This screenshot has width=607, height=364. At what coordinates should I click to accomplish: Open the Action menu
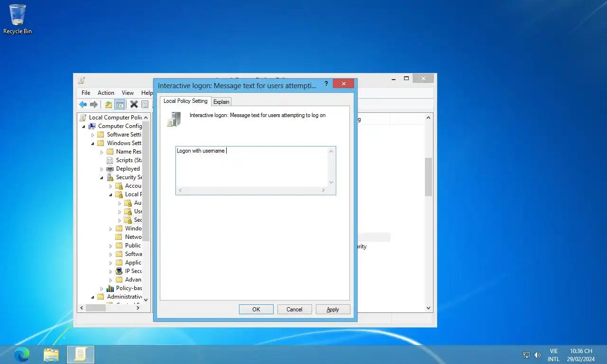(106, 93)
